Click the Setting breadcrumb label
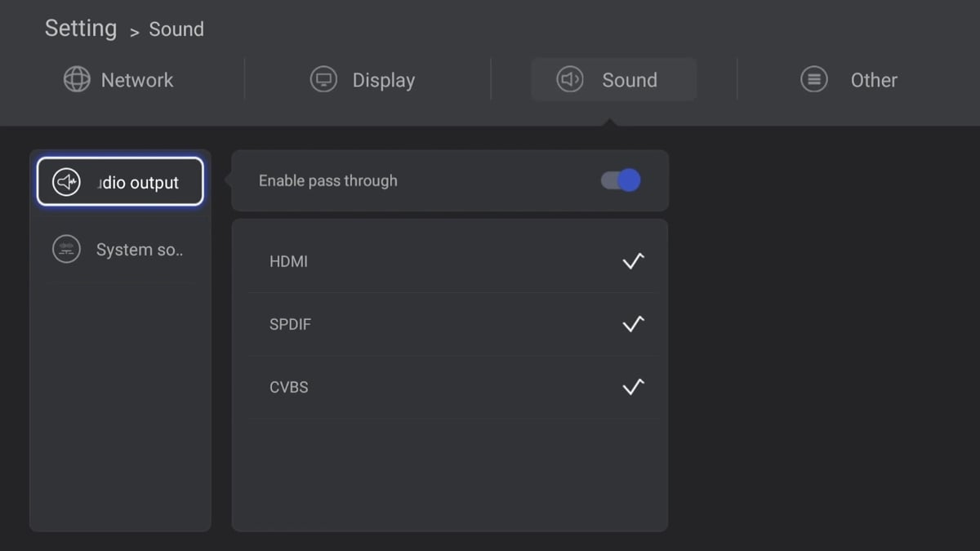 (81, 28)
